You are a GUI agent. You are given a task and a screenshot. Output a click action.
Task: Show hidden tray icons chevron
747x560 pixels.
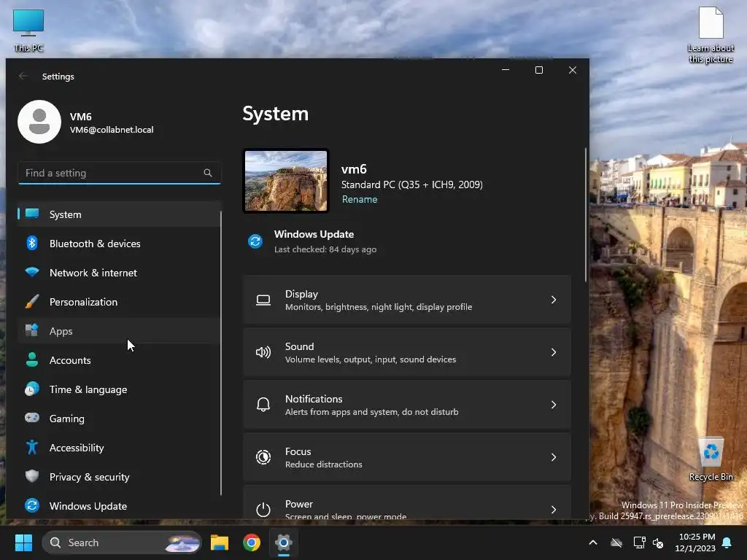click(593, 542)
